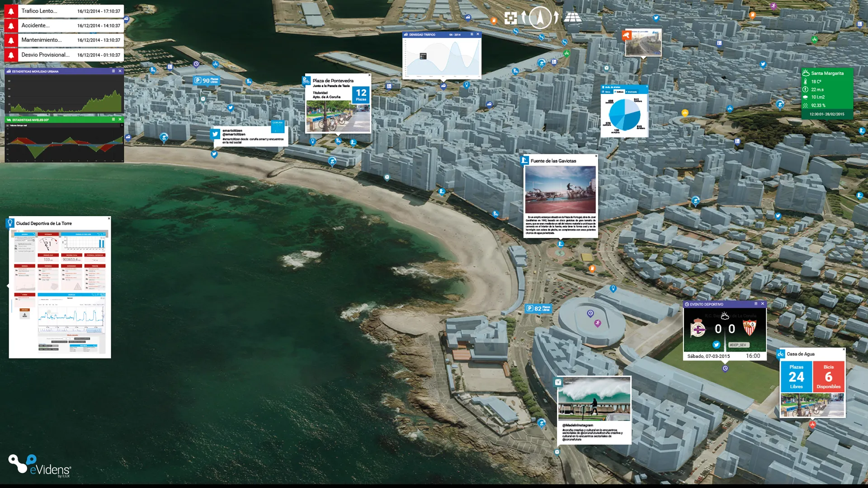Open Densidad Tráfico panel hamburger menu

click(x=472, y=34)
